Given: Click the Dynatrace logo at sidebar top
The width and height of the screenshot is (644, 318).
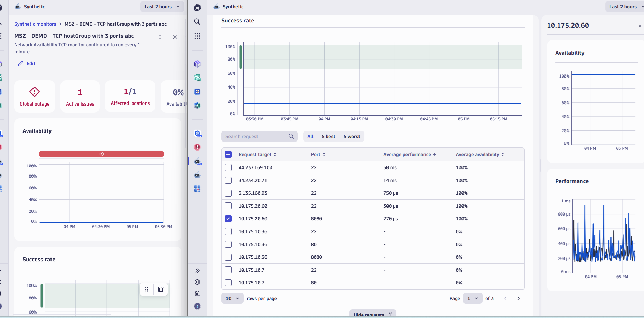Looking at the screenshot, I should (x=197, y=7).
